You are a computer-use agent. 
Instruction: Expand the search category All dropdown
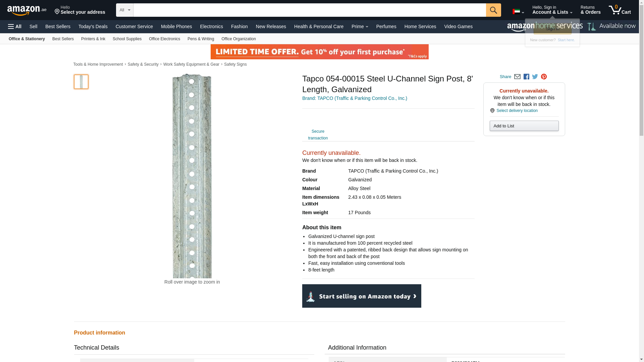coord(124,10)
